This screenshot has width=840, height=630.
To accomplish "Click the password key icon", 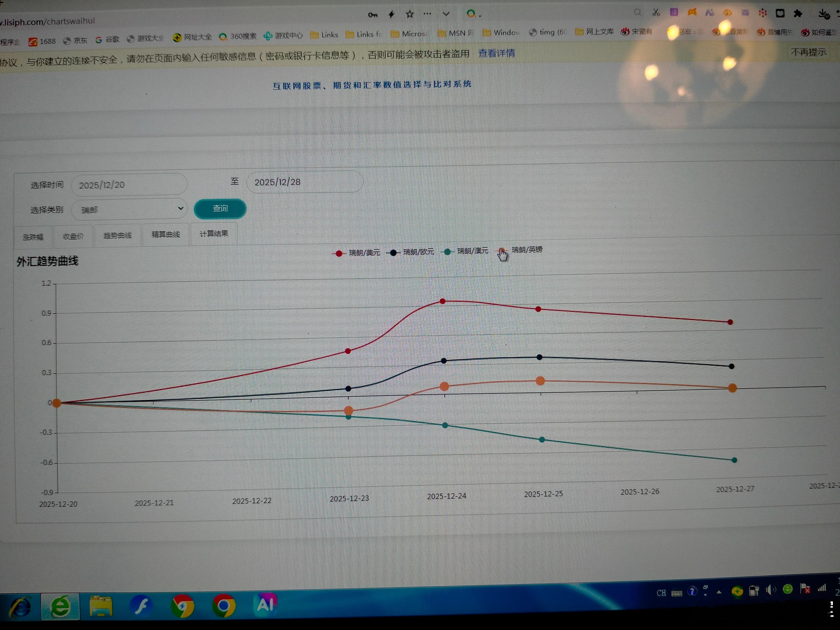I will point(373,15).
